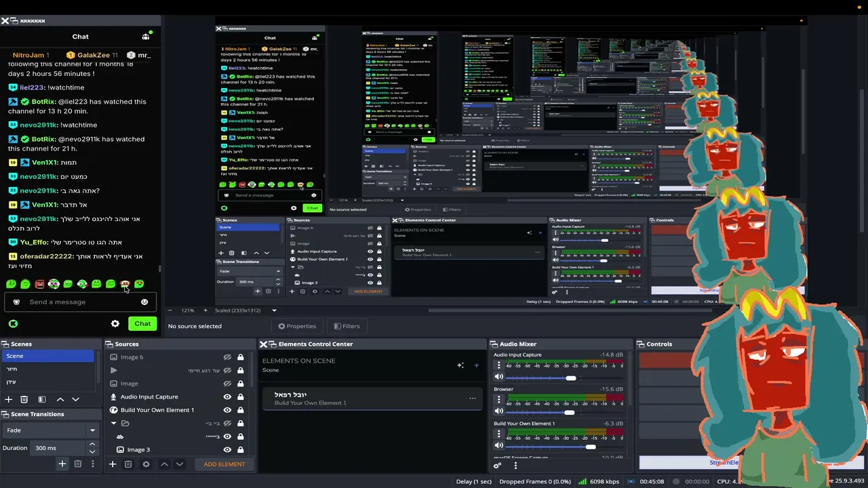Open transition options three-dot menu
The width and height of the screenshot is (868, 488).
pos(93,464)
